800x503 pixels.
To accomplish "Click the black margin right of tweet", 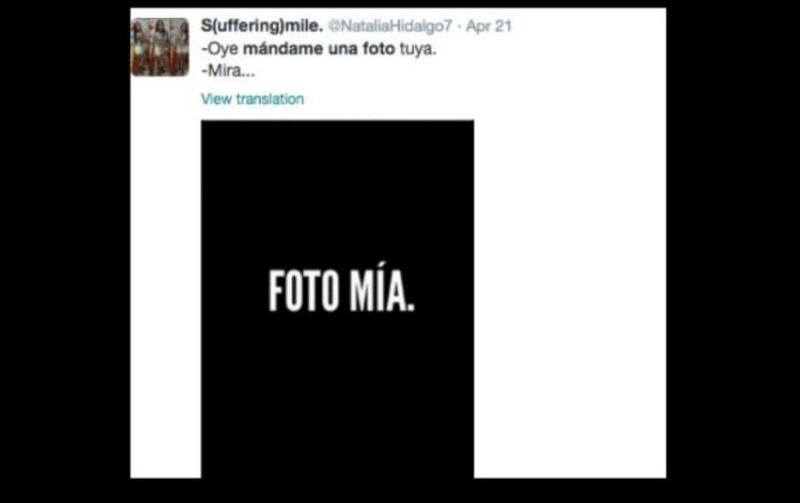I will click(x=733, y=252).
